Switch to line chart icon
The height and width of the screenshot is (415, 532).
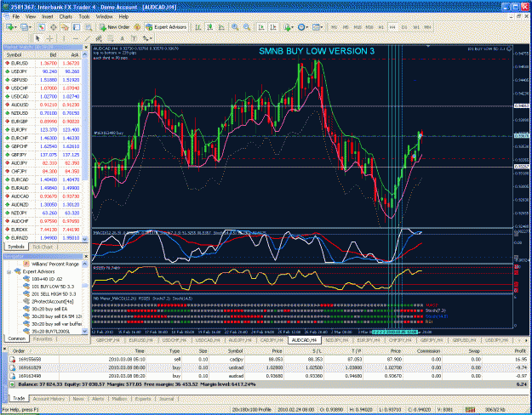click(x=221, y=27)
